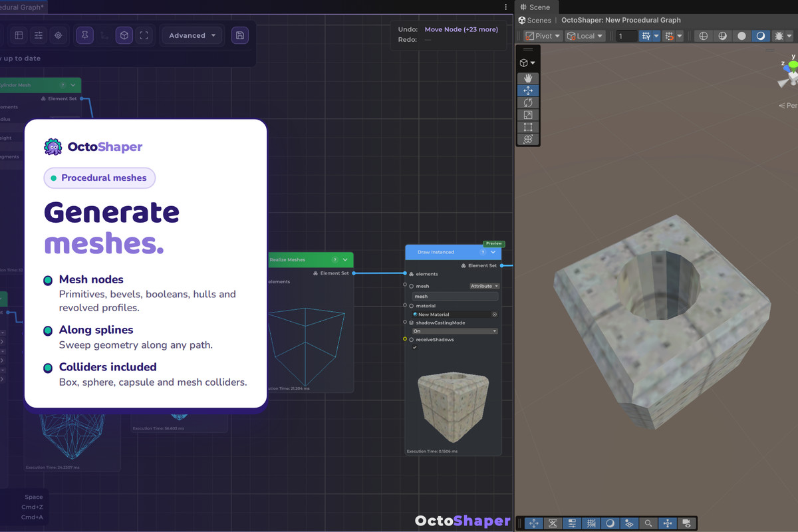The image size is (798, 532).
Task: Click the debug bug icon in Scene toolbar
Action: 779,36
